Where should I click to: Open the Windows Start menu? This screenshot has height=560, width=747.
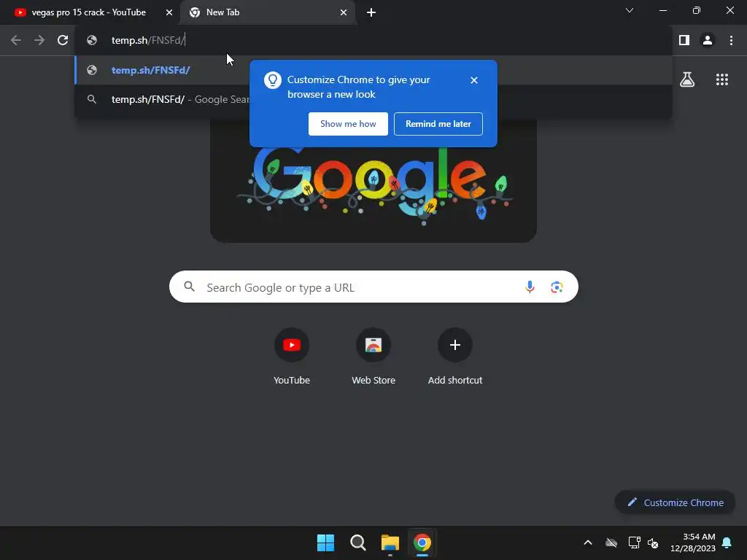pyautogui.click(x=326, y=542)
